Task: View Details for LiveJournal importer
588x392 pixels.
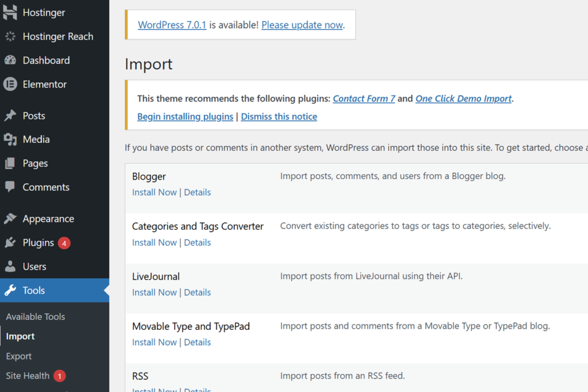Action: 198,293
